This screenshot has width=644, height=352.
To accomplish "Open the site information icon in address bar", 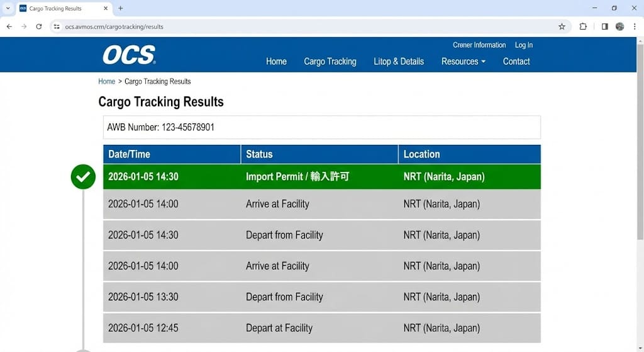I will (x=57, y=26).
